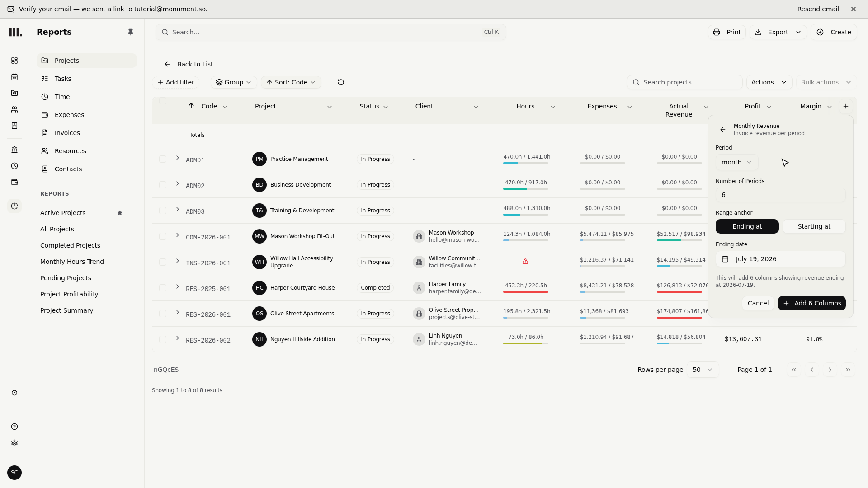The image size is (868, 488).
Task: Open the Ending date picker field
Action: (x=780, y=259)
